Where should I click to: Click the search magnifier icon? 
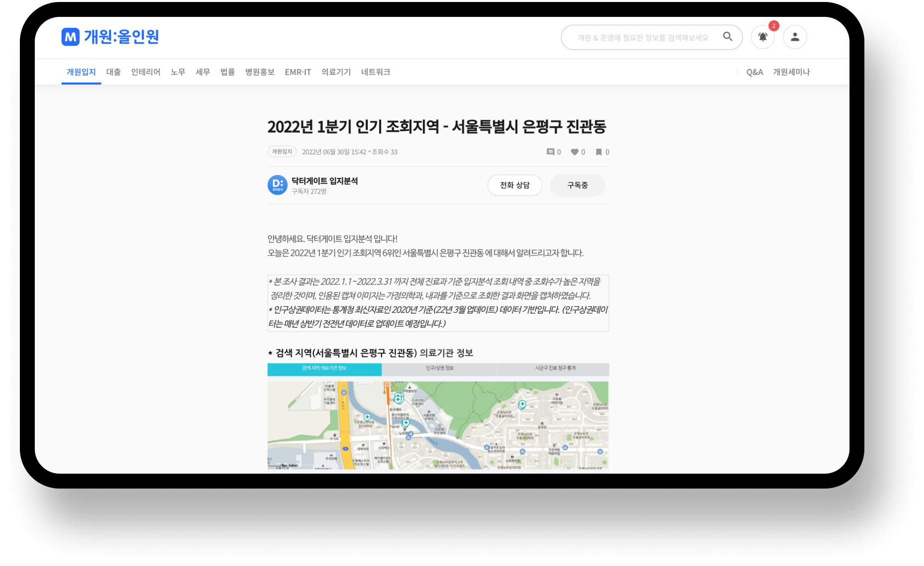(728, 37)
